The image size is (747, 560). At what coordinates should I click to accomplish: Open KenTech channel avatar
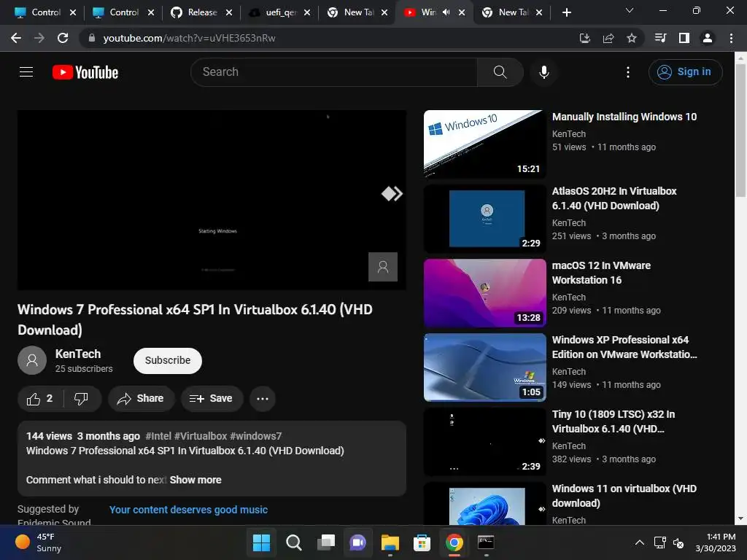point(32,360)
